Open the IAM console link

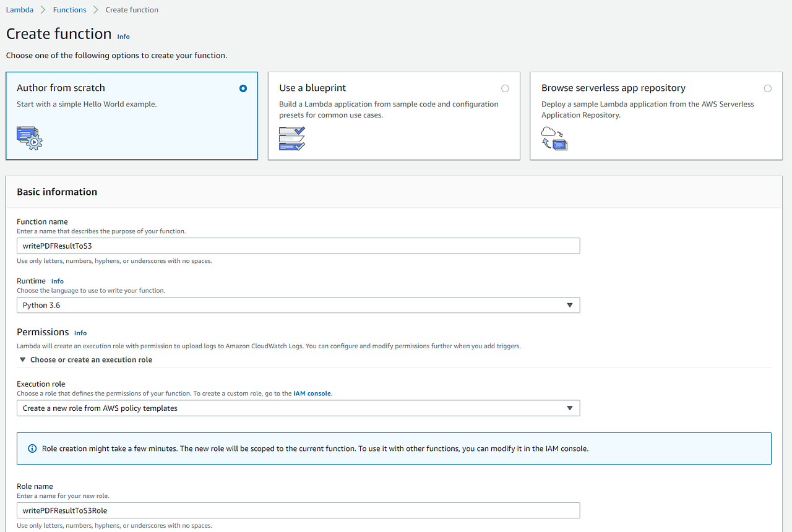(312, 393)
